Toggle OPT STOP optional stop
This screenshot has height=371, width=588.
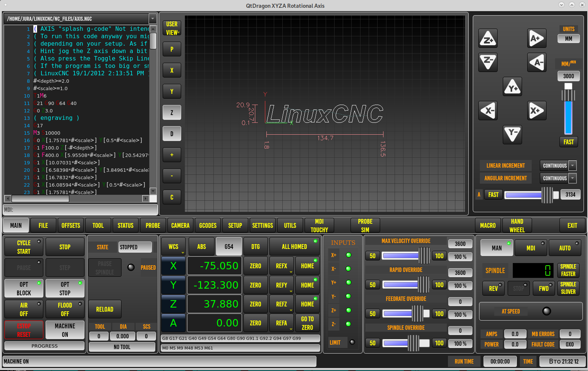tap(65, 288)
